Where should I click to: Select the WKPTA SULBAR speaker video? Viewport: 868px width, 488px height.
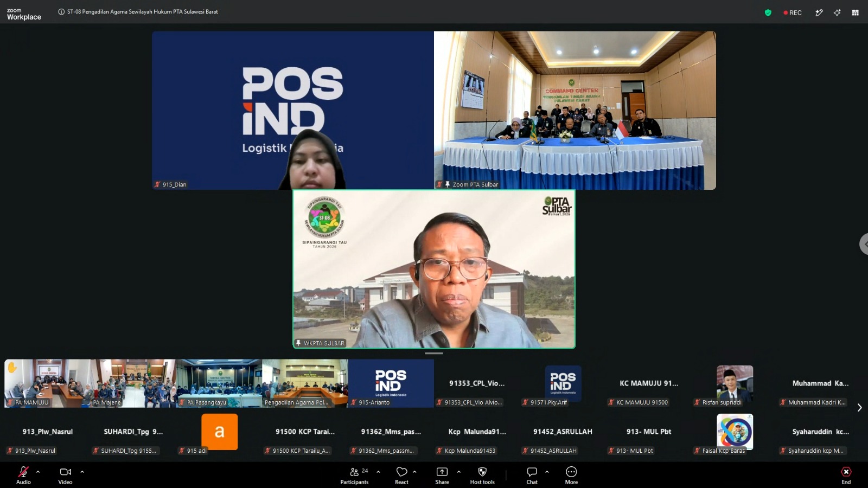pos(434,269)
